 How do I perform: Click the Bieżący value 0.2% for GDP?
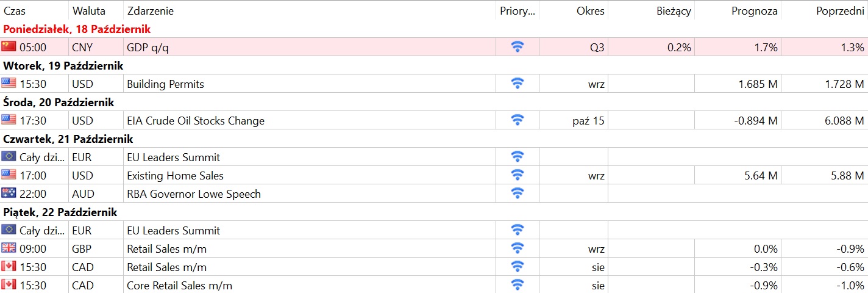[679, 47]
